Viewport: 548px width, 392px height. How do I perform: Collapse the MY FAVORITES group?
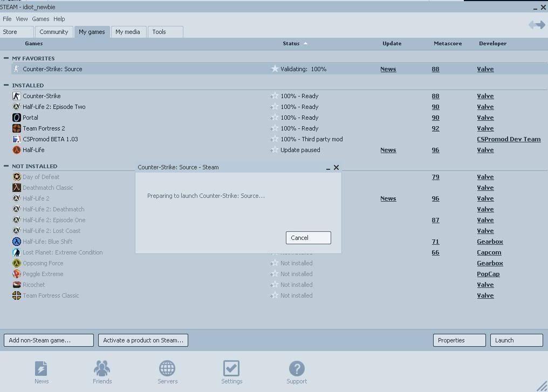point(6,58)
